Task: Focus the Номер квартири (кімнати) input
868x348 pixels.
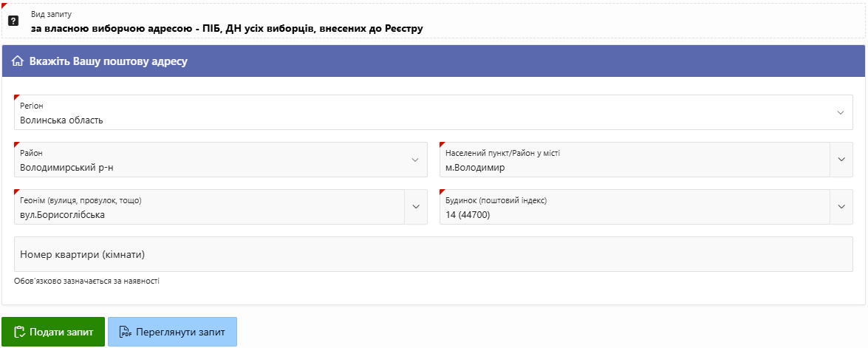Action: [433, 254]
